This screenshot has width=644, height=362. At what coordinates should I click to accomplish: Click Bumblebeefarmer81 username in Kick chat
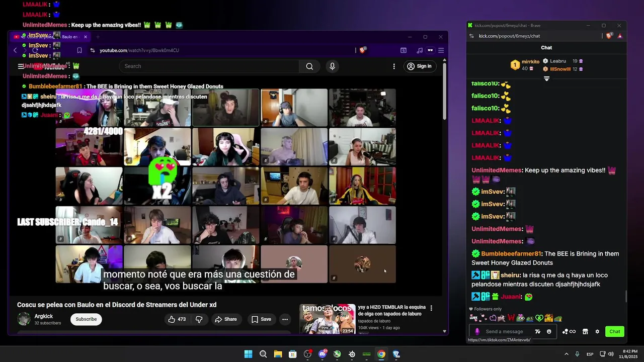click(x=511, y=254)
